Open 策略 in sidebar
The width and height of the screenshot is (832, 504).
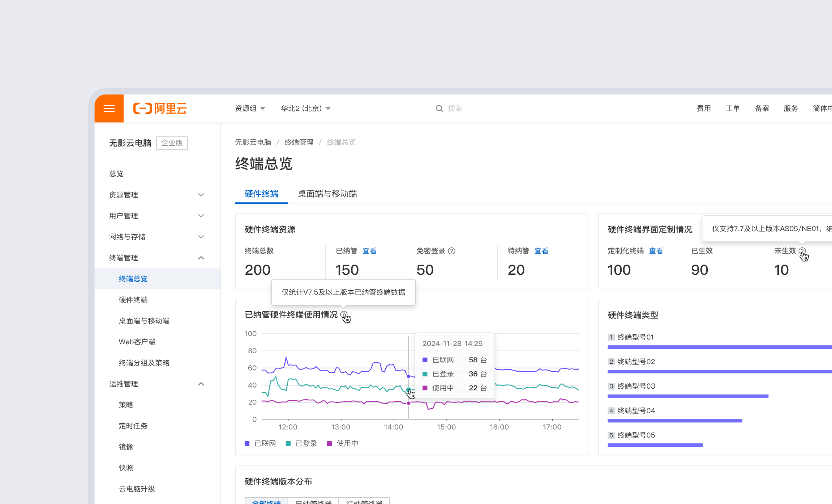(157, 405)
